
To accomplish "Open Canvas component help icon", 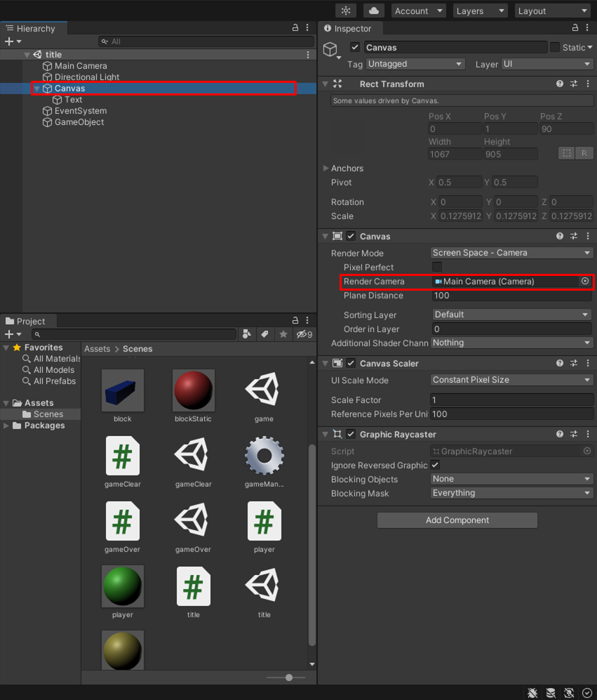I will click(x=560, y=237).
